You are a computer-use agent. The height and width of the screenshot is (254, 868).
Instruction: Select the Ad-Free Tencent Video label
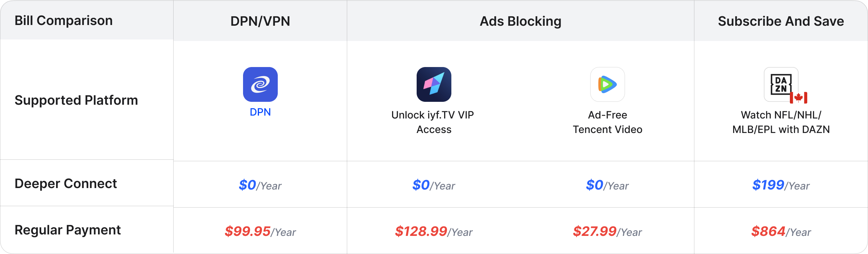point(608,122)
